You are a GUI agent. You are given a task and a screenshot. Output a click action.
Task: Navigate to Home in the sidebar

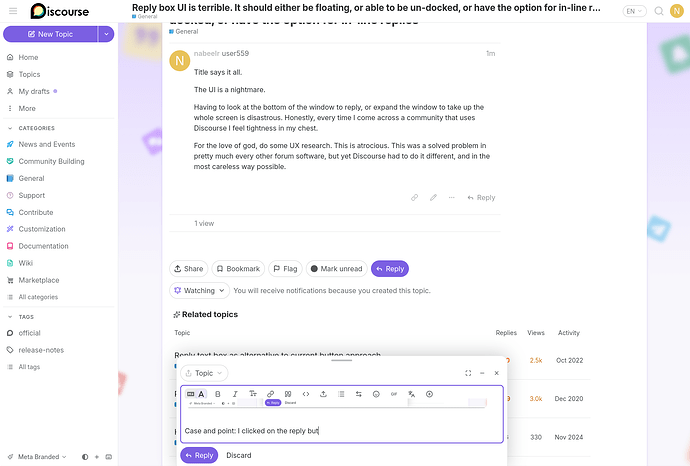28,57
